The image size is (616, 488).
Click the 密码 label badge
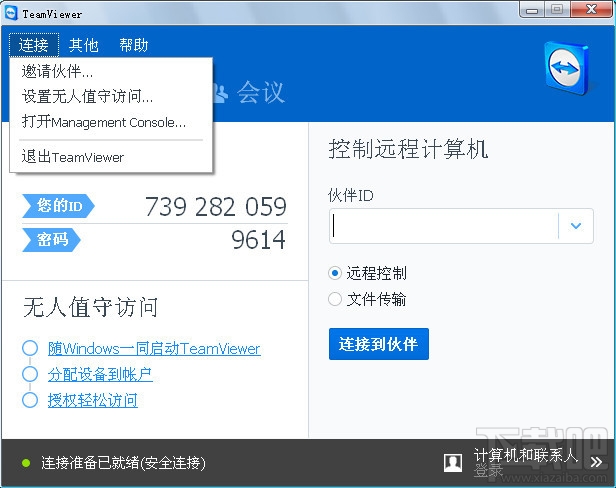[x=51, y=239]
